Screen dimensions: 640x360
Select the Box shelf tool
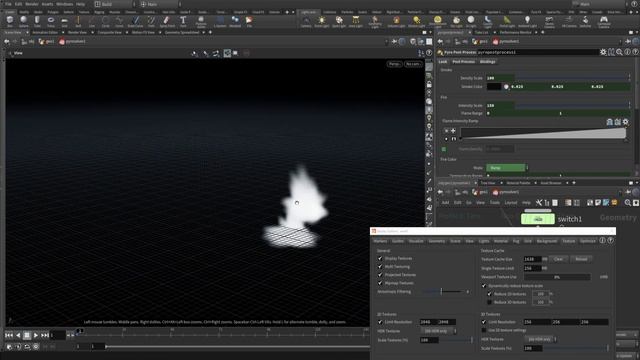coord(10,21)
